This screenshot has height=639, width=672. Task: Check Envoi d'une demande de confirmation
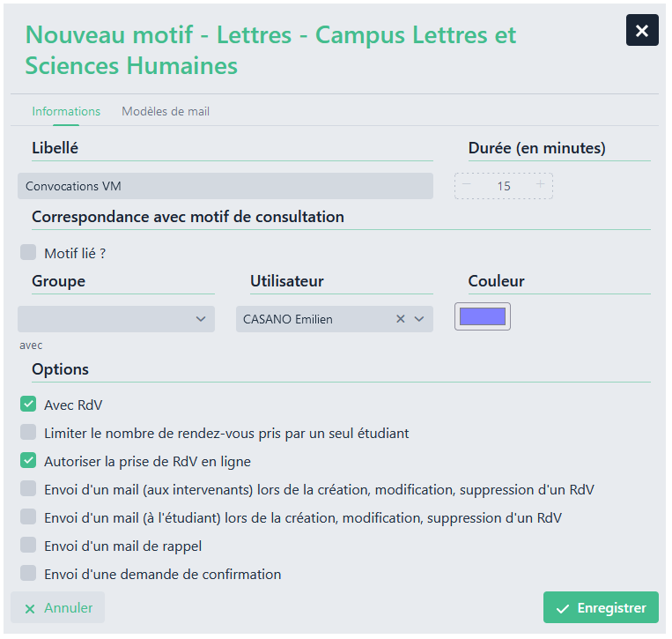pyautogui.click(x=28, y=574)
